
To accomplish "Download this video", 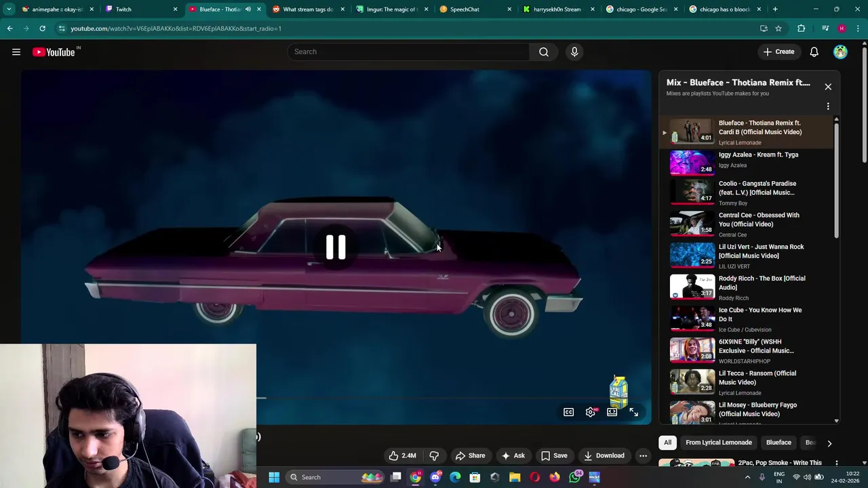I will click(604, 455).
